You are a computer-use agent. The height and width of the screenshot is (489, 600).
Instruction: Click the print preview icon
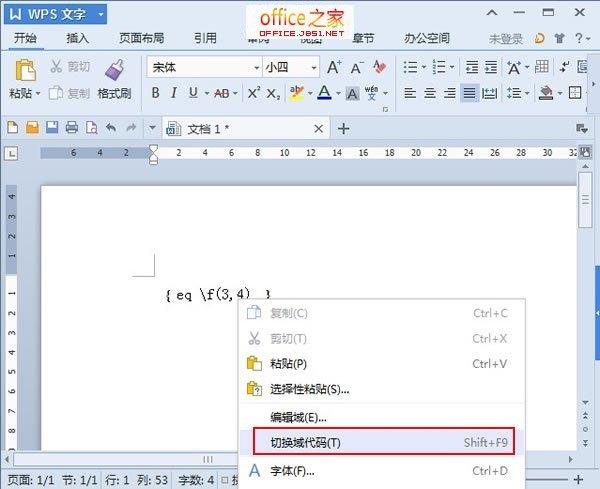91,127
